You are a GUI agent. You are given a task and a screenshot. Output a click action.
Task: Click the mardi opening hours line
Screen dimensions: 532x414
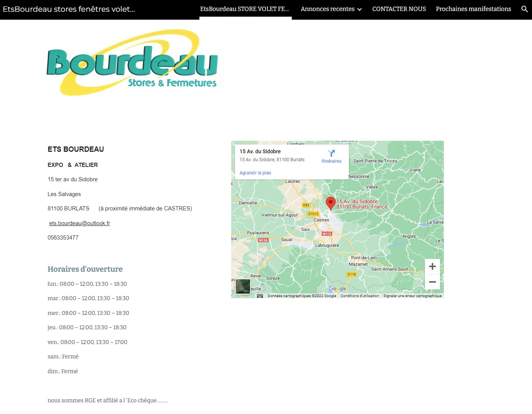tap(88, 298)
